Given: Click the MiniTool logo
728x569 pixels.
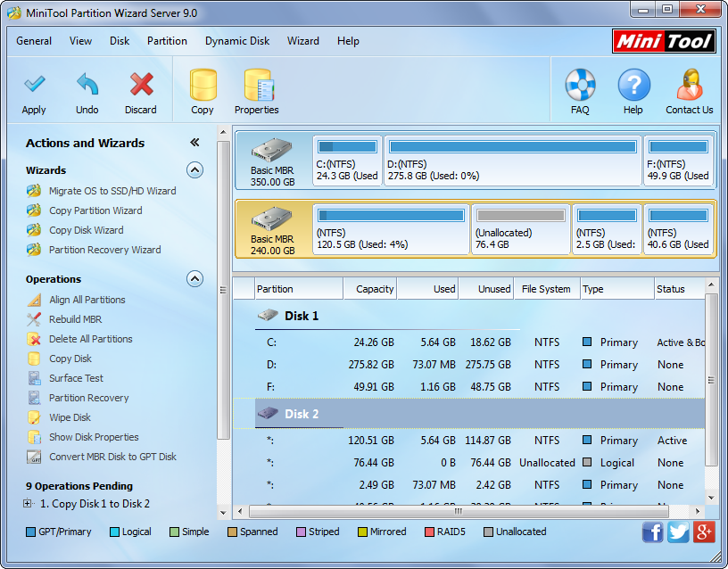Looking at the screenshot, I should [x=664, y=41].
